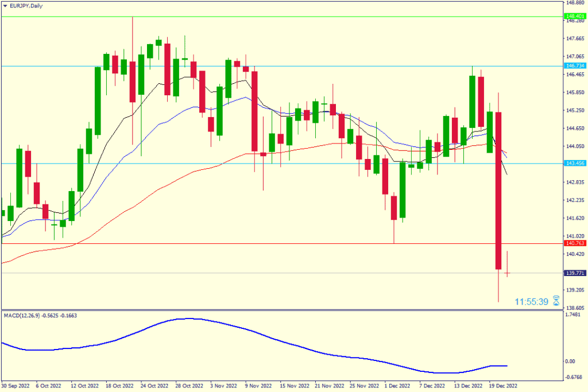Click the 30 Sep 2022 date label
588x392 pixels.
16,386
